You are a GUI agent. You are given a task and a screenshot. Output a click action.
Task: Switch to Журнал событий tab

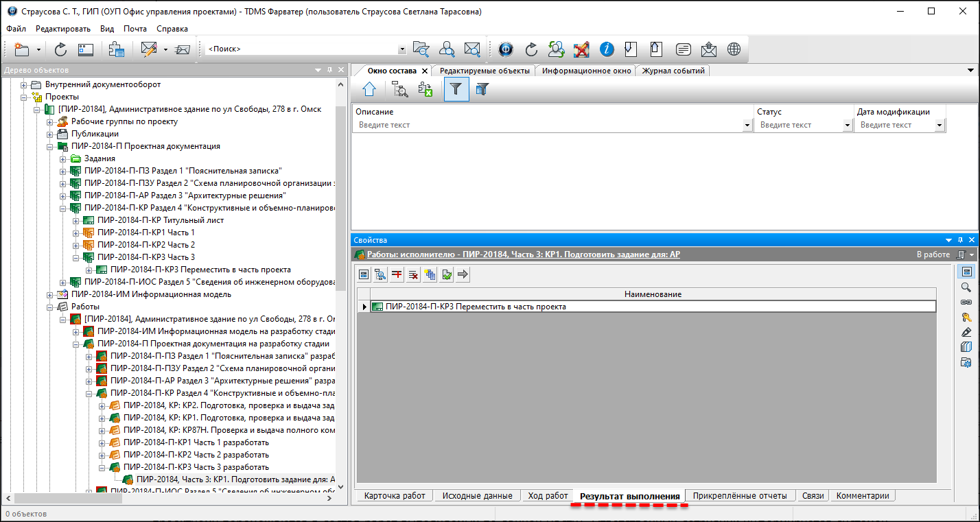[673, 71]
